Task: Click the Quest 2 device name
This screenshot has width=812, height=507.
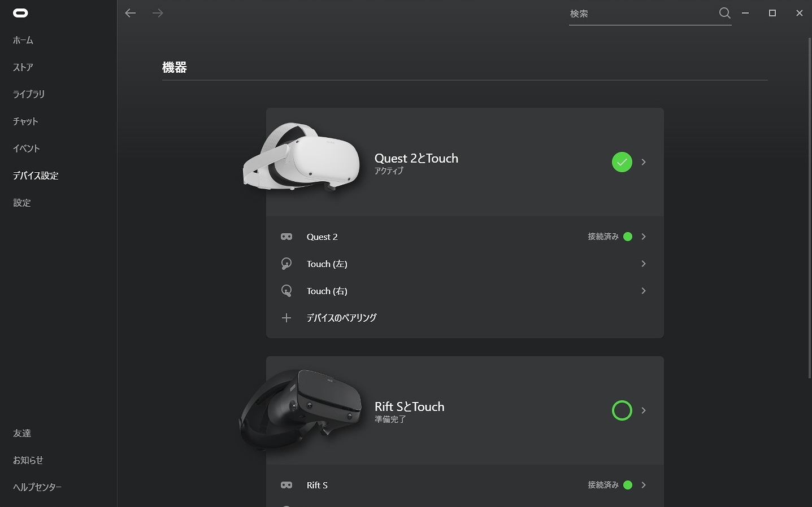Action: [322, 237]
